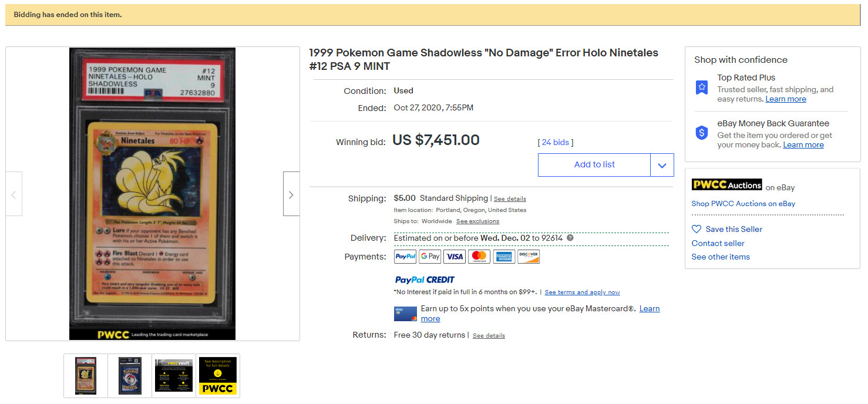868x404 pixels.
Task: Show the next item photo arrow
Action: click(291, 194)
